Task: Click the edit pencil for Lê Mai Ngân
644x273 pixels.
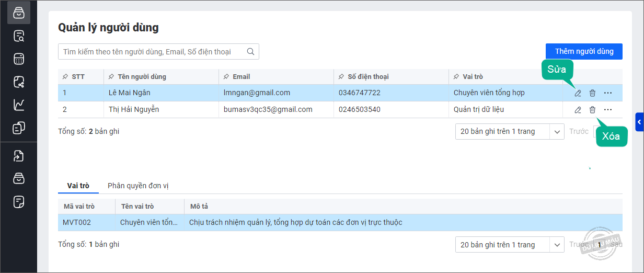Action: pyautogui.click(x=578, y=93)
